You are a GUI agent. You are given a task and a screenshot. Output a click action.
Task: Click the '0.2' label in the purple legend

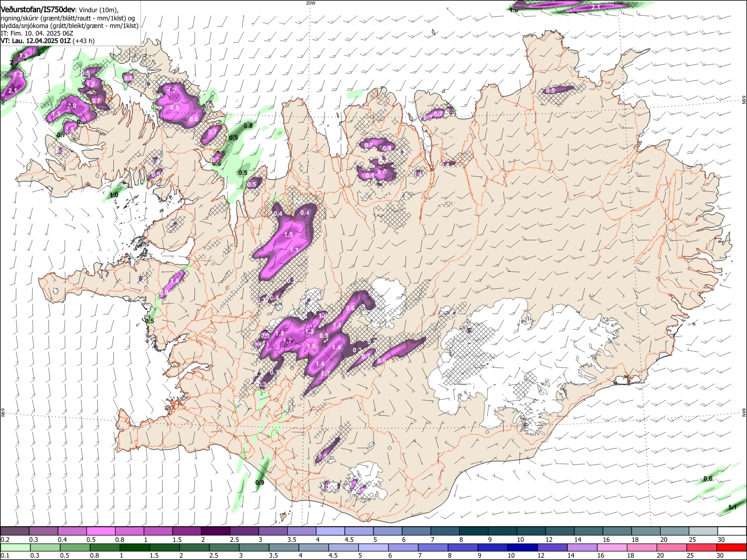pos(5,540)
